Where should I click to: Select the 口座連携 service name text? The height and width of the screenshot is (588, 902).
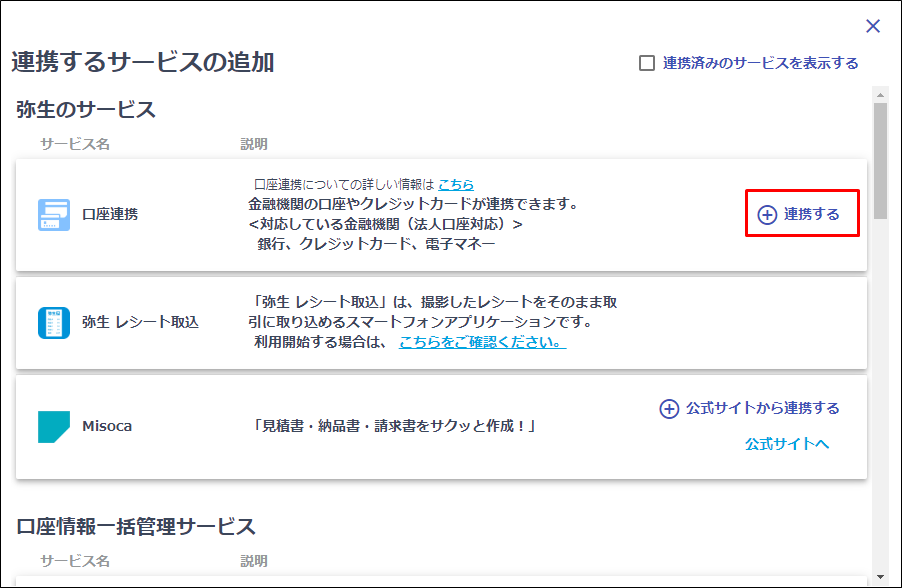point(110,214)
